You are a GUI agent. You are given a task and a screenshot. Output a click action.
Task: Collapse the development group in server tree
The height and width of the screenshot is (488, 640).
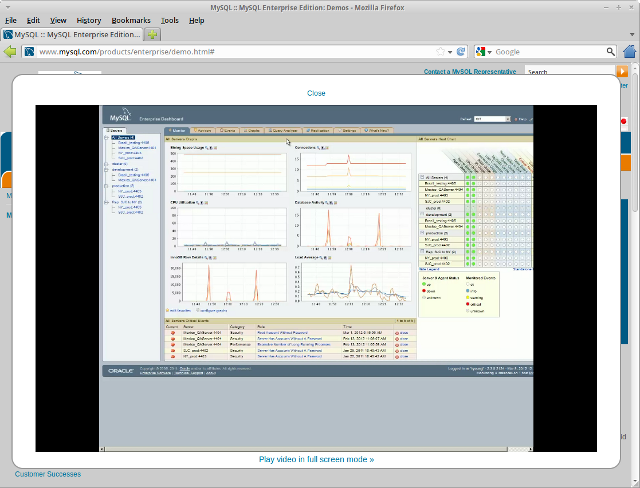[106, 169]
